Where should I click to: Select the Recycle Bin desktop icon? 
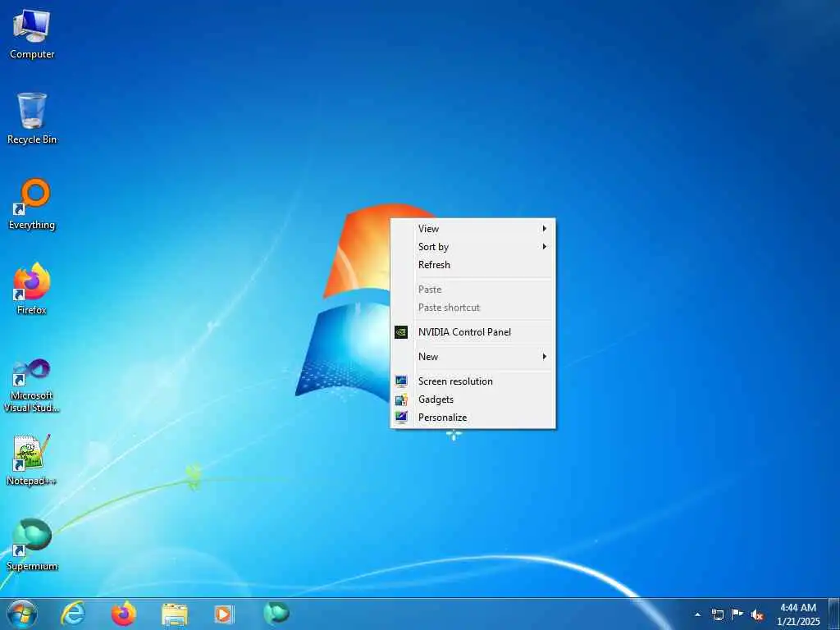pos(32,118)
